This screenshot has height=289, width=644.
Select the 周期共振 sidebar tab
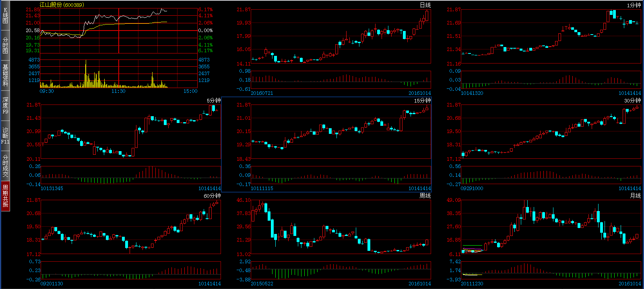(x=5, y=196)
